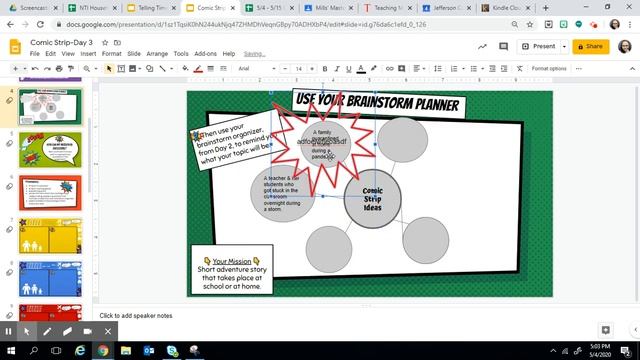The image size is (640, 360).
Task: Choose the Select arrow cursor tool
Action: [109, 69]
